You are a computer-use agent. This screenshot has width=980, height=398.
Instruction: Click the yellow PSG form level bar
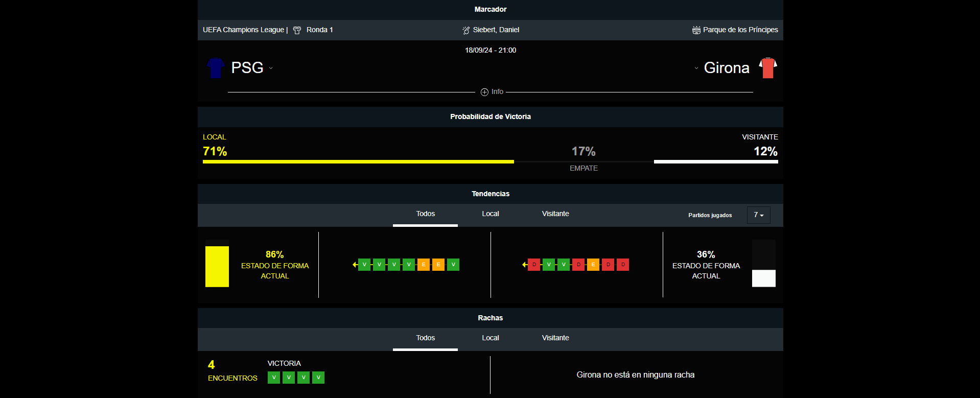pos(217,267)
